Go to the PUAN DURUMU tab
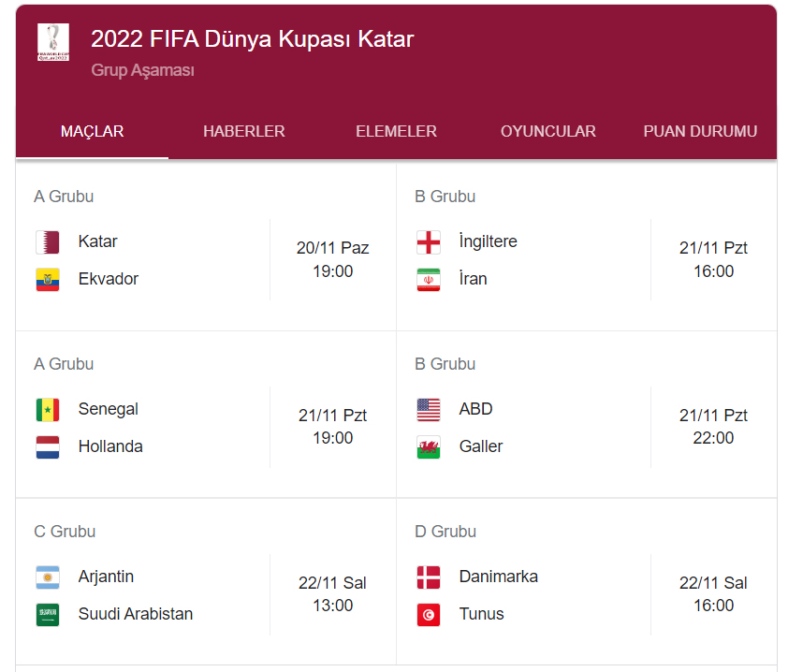 click(700, 132)
